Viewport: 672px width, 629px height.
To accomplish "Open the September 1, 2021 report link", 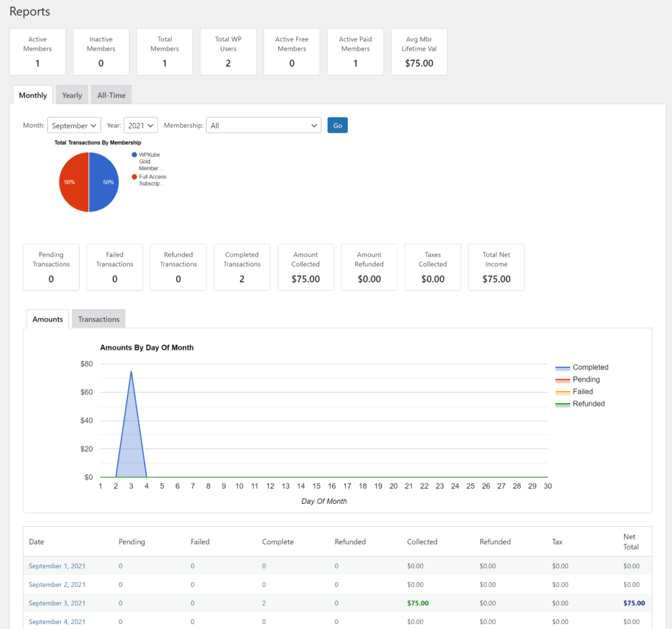I will click(56, 566).
